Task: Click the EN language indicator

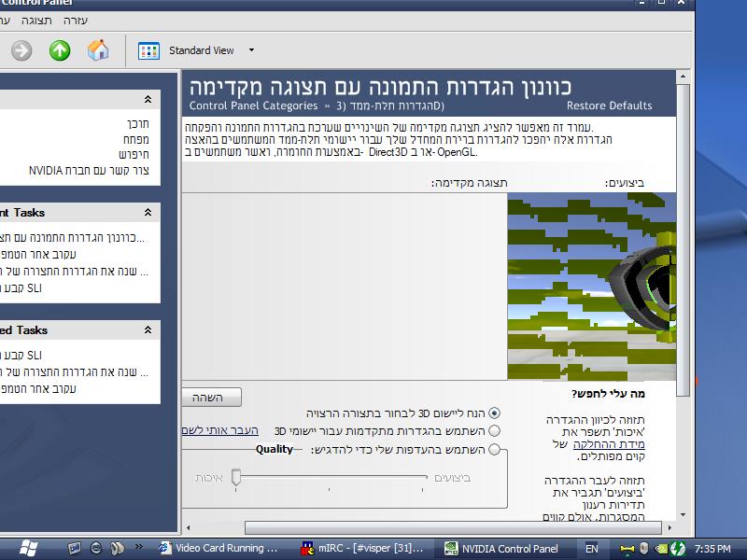Action: [592, 549]
